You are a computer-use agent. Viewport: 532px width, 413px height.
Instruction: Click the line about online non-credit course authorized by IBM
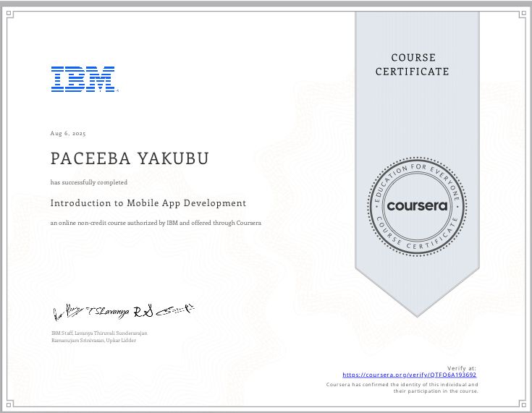(156, 223)
